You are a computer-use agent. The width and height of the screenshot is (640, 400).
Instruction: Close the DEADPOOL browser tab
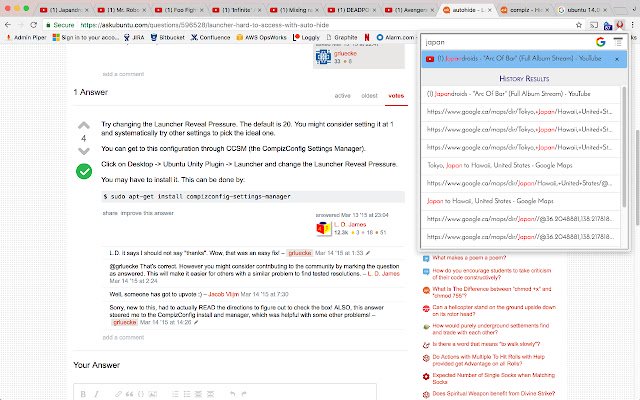tap(373, 10)
